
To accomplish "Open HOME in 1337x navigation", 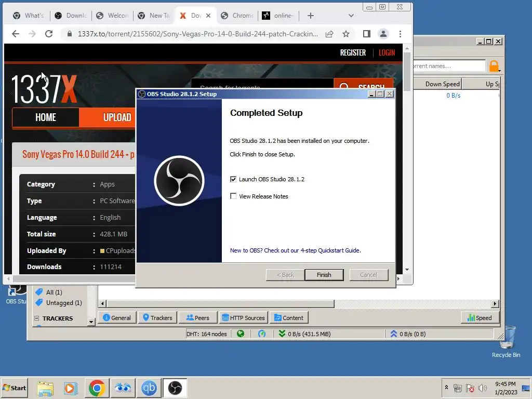I will click(x=46, y=117).
